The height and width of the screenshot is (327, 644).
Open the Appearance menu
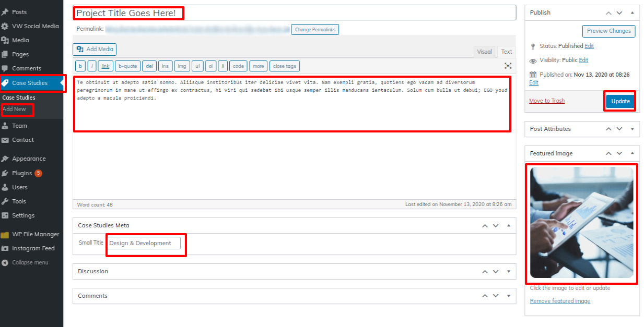click(29, 159)
